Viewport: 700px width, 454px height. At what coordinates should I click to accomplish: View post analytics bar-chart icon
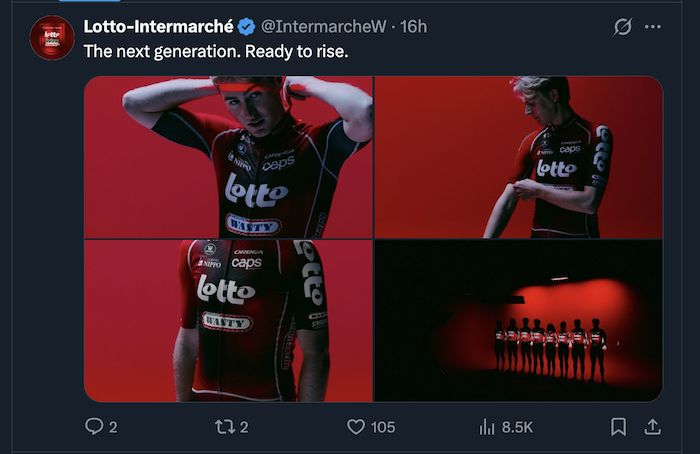(x=488, y=427)
